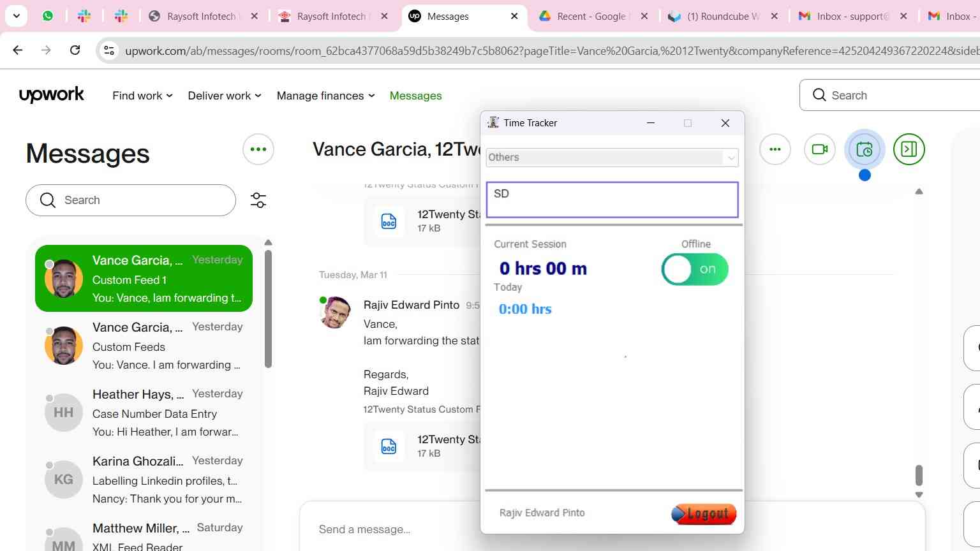Open the Messages nav link
980x551 pixels.
click(x=415, y=96)
